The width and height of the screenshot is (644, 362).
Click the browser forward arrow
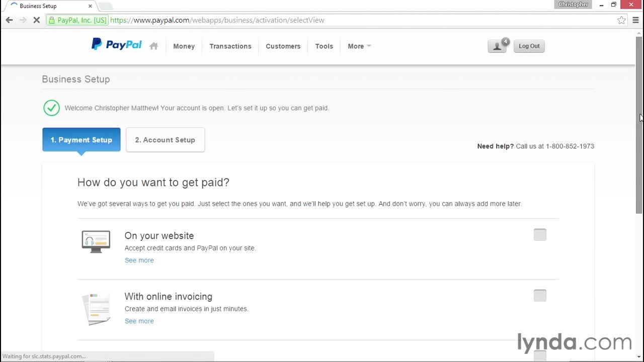[23, 20]
